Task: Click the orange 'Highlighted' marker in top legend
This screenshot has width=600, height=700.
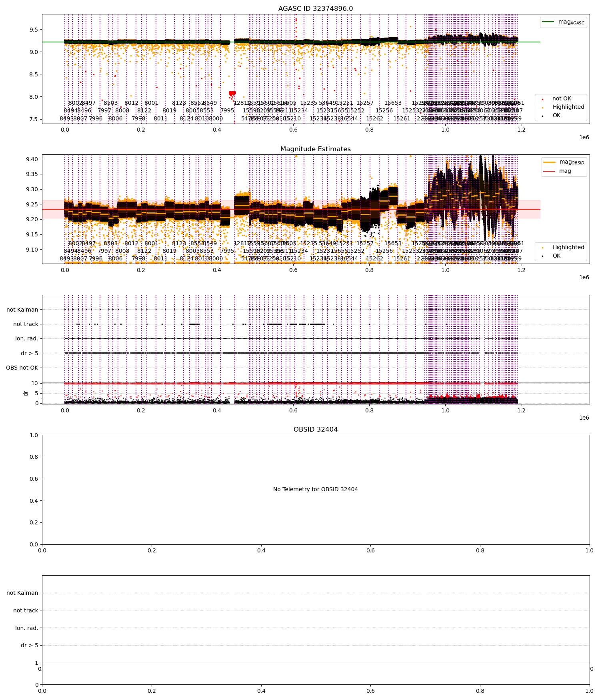Action: pos(543,107)
